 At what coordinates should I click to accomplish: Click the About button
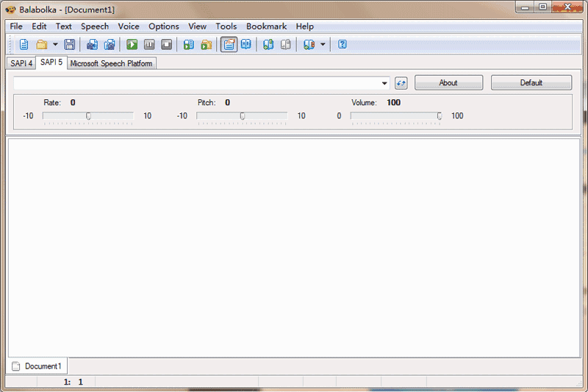pyautogui.click(x=448, y=83)
